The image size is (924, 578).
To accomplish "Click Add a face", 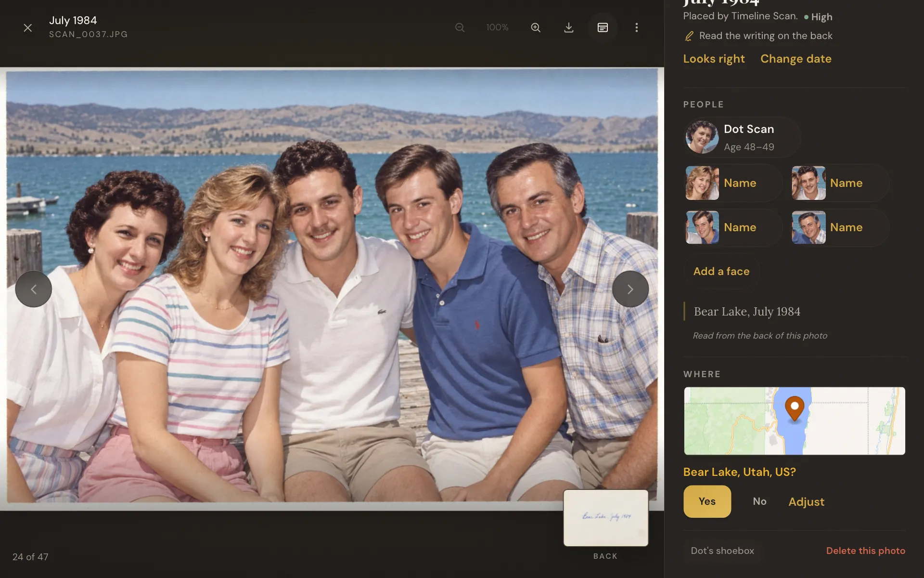I will [x=721, y=271].
